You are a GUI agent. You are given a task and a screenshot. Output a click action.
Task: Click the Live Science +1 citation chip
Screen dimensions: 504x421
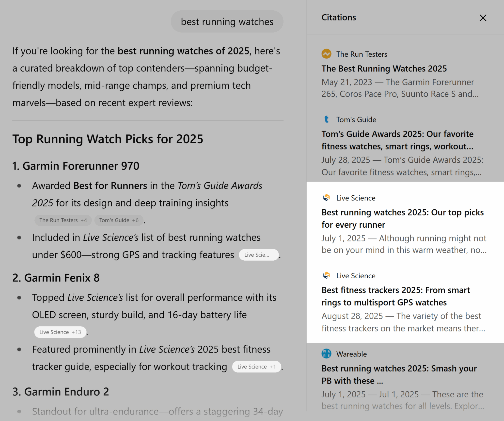256,367
